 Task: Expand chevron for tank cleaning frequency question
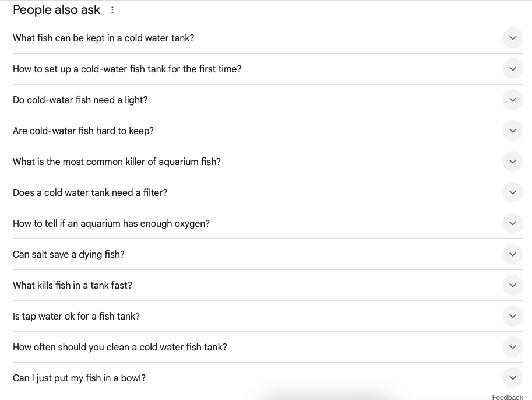[x=513, y=348]
